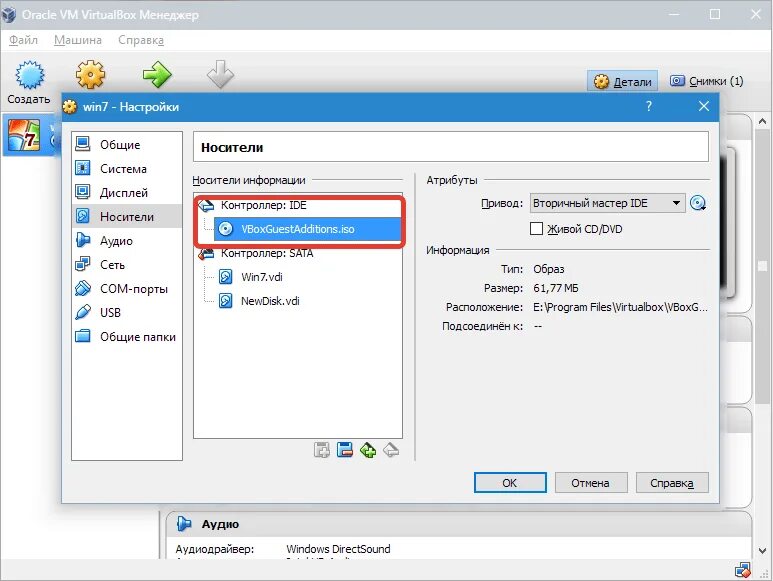This screenshot has height=581, width=773.
Task: Click the remove controller icon below the storage tree
Action: (345, 450)
